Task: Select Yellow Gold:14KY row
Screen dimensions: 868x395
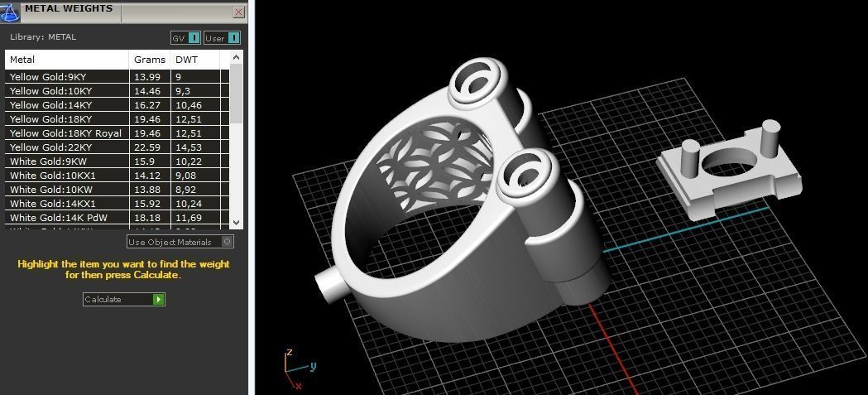Action: click(117, 104)
